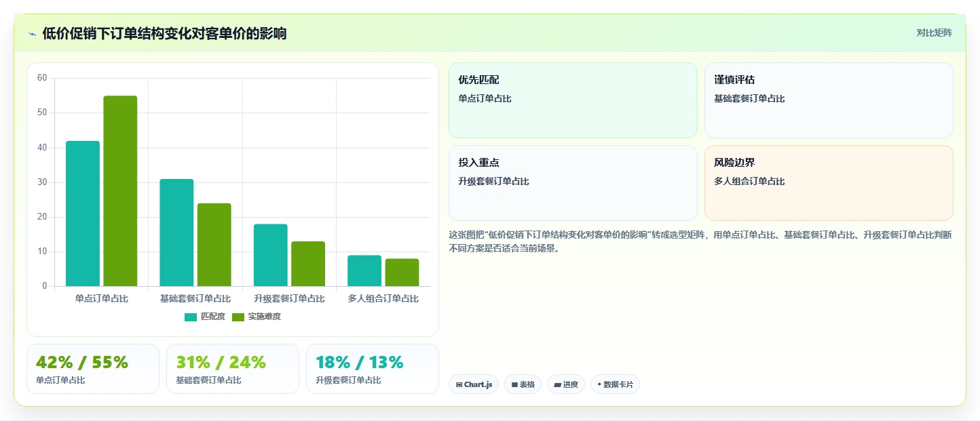980x421 pixels.
Task: Click the pulse icon beside the dashboard title
Action: (x=32, y=34)
